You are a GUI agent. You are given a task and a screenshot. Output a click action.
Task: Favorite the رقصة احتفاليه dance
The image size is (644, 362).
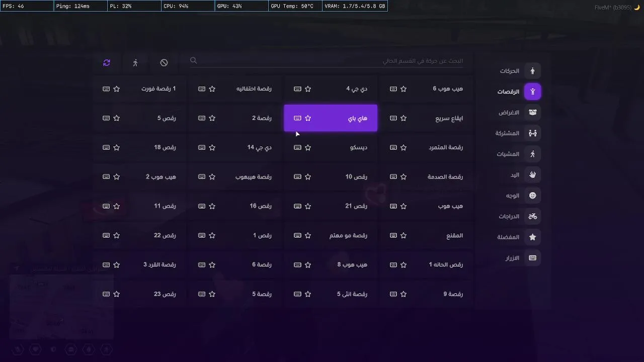pyautogui.click(x=212, y=89)
